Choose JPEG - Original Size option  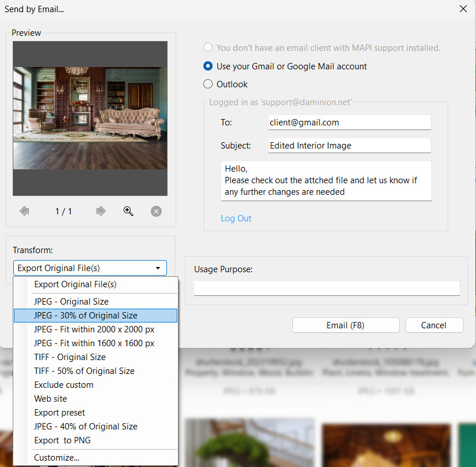pos(71,301)
